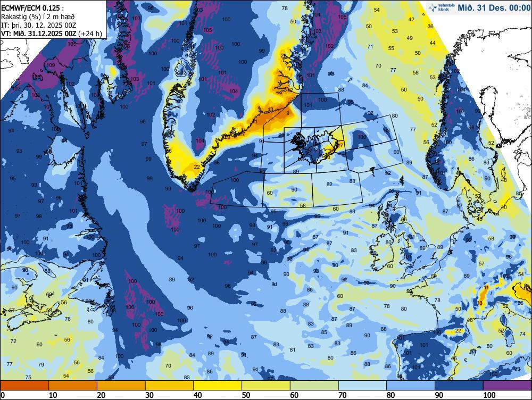Click the 80–90 medium blue legend swatch
The height and width of the screenshot is (400, 532).
(411, 385)
